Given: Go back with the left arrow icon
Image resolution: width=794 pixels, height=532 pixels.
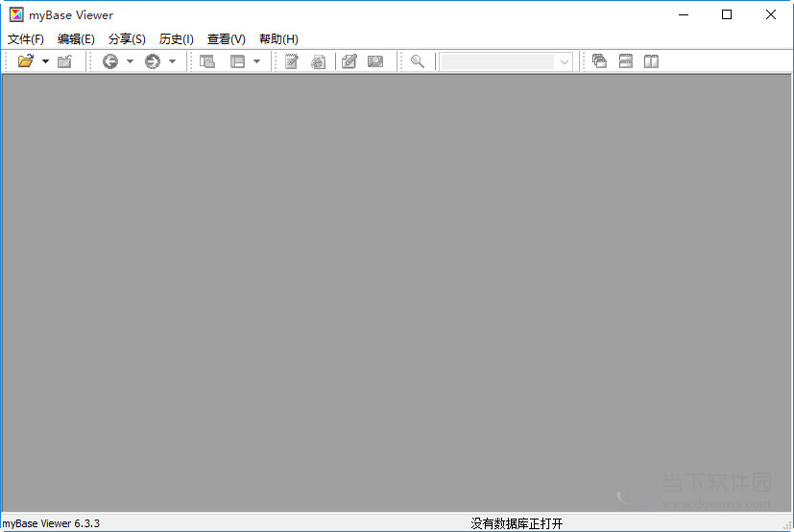Looking at the screenshot, I should click(x=109, y=61).
